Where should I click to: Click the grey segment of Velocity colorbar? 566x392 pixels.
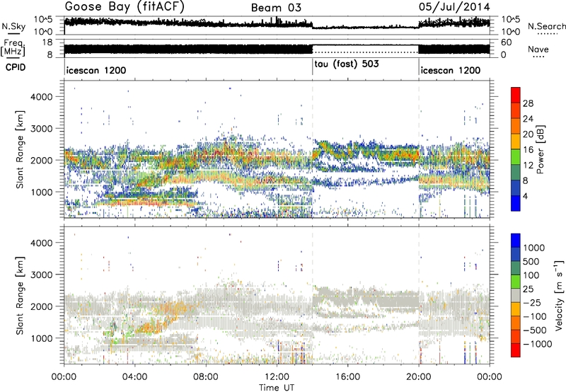tap(516, 295)
